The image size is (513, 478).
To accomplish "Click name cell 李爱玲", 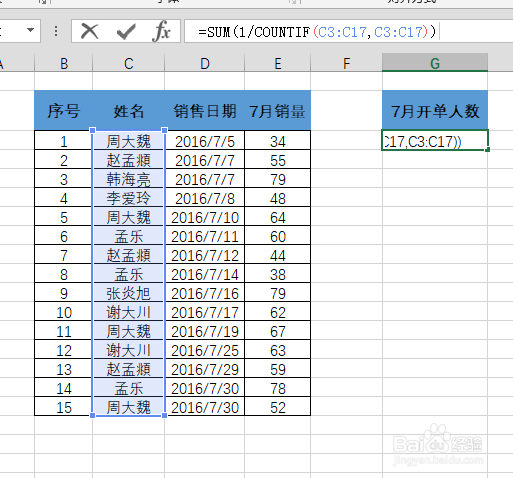I will [x=129, y=197].
